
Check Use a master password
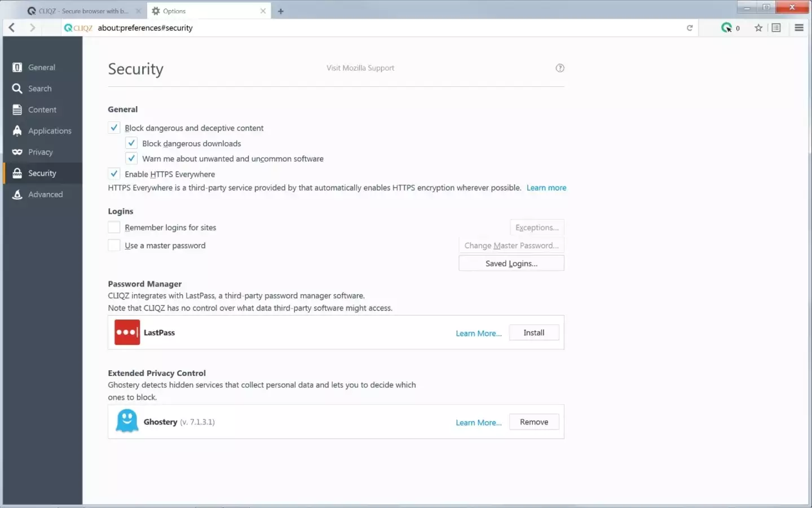[114, 246]
